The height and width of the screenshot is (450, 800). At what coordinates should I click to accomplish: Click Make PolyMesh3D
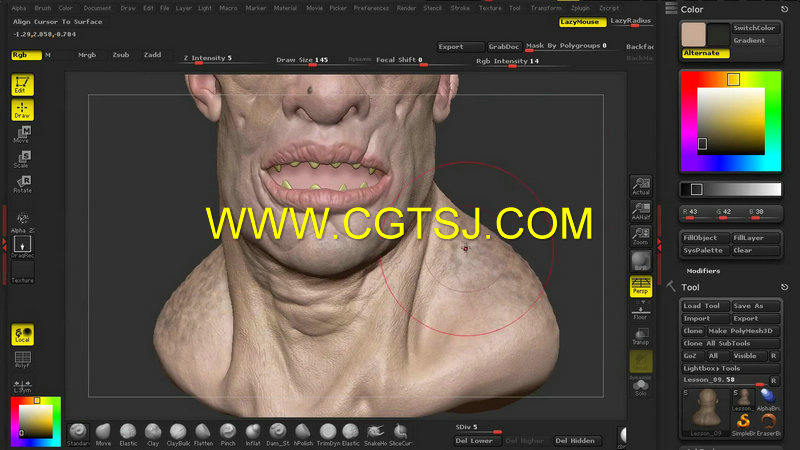pyautogui.click(x=743, y=331)
